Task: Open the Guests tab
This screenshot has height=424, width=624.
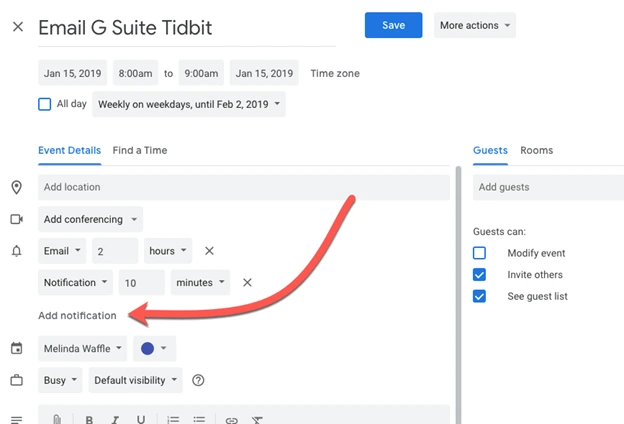Action: point(490,150)
